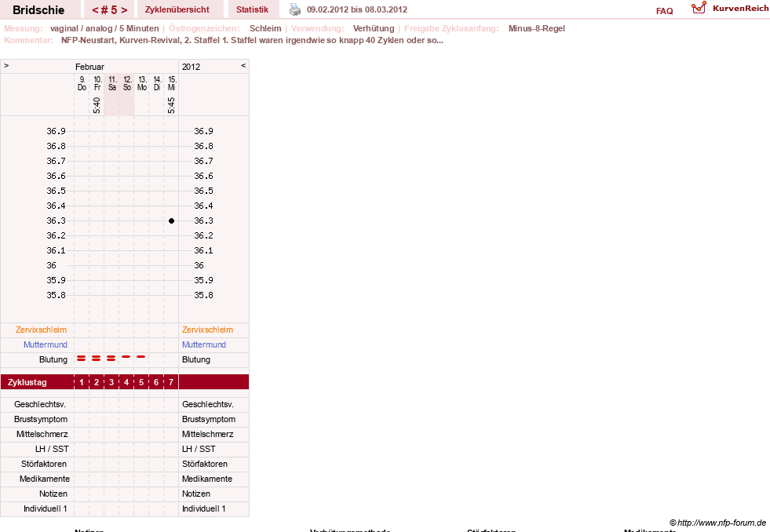
Task: Click the light bleeding mark on day 4
Action: point(126,357)
